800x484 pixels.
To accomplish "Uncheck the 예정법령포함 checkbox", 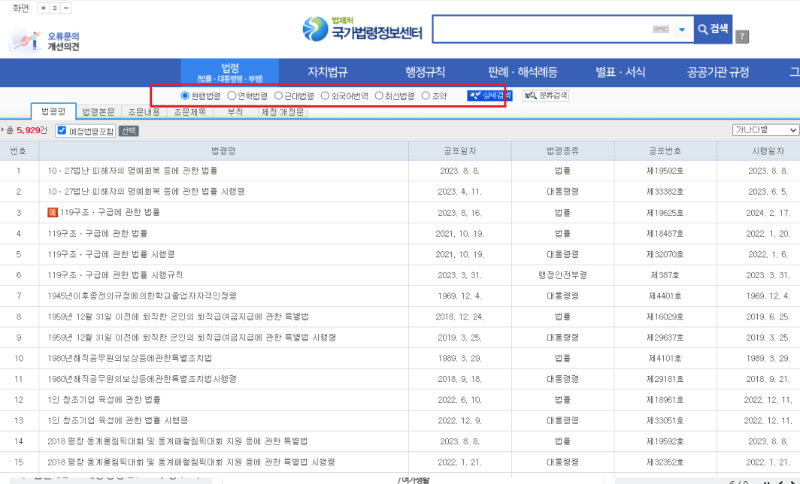I will pyautogui.click(x=62, y=131).
